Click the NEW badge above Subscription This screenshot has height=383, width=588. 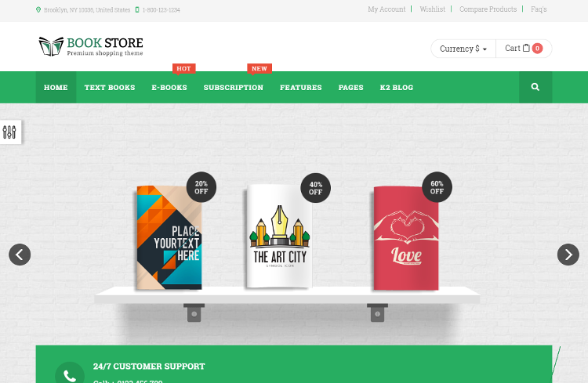pyautogui.click(x=260, y=69)
